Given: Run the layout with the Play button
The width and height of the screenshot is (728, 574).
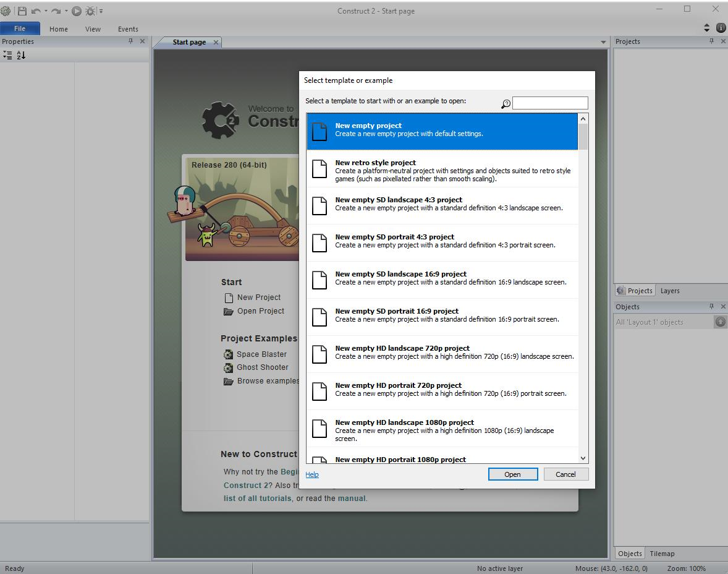Looking at the screenshot, I should [76, 11].
